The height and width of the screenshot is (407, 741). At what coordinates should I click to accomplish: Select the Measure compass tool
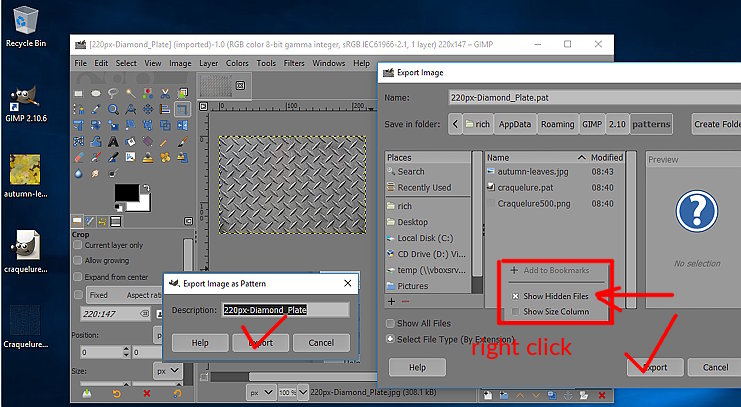(130, 109)
